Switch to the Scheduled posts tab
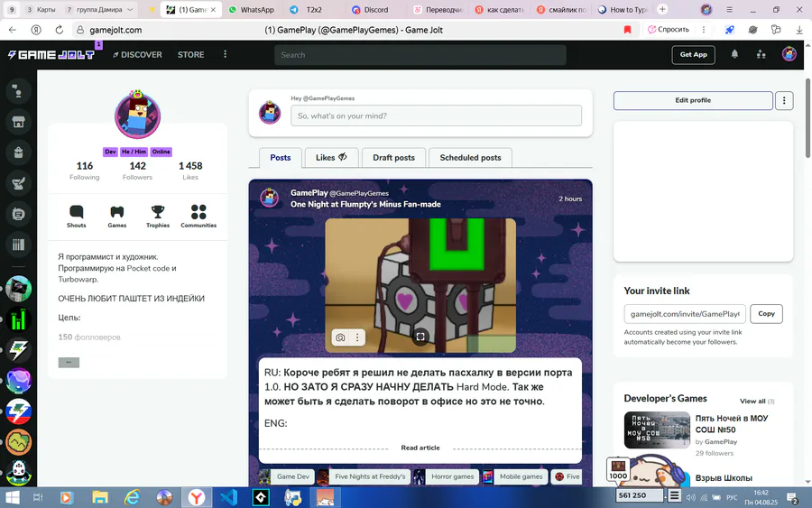Screen dimensions: 812x508 click(x=470, y=157)
